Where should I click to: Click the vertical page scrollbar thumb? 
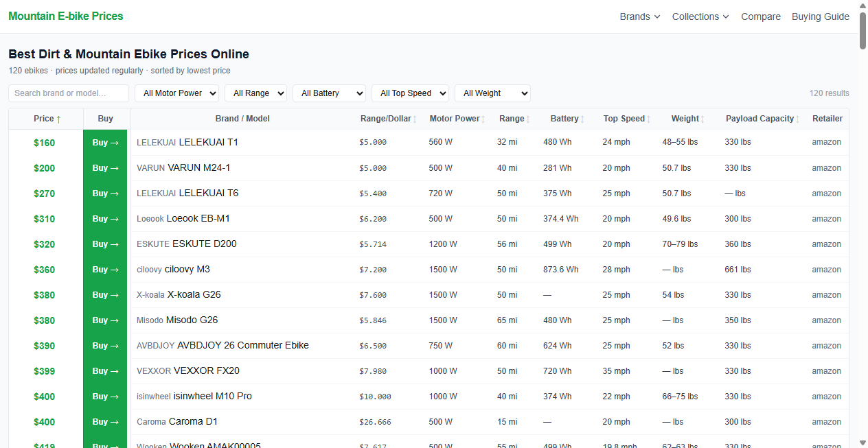(863, 30)
